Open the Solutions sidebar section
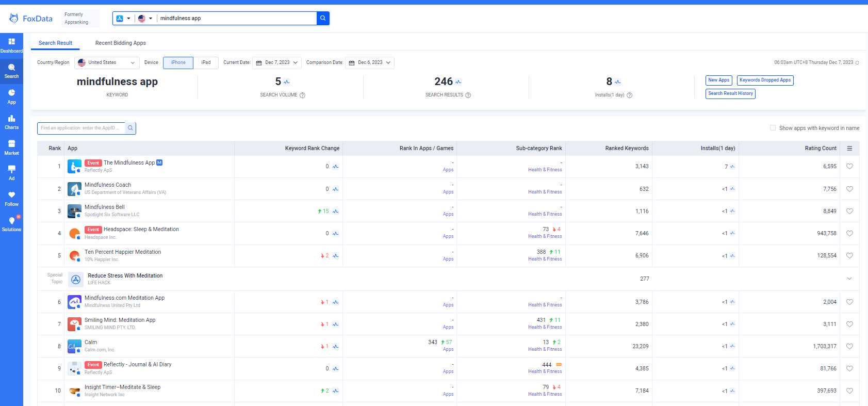The height and width of the screenshot is (406, 868). tap(11, 224)
